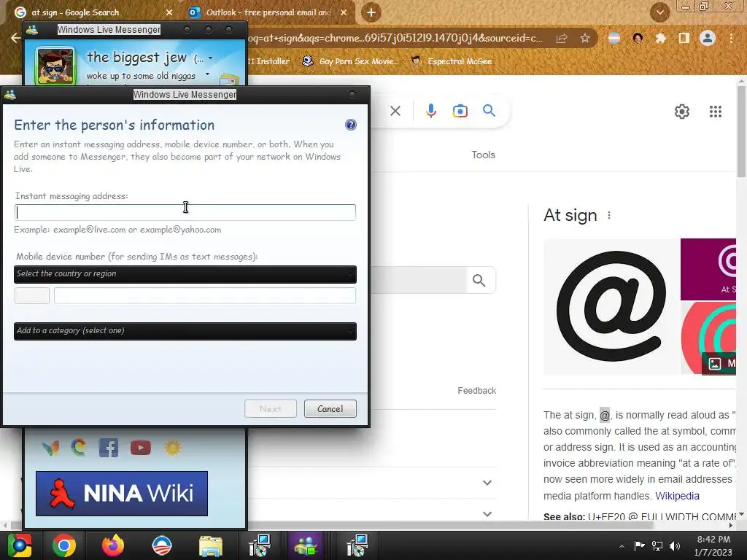The width and height of the screenshot is (747, 560).
Task: Open Firefox from the taskbar
Action: 113,545
